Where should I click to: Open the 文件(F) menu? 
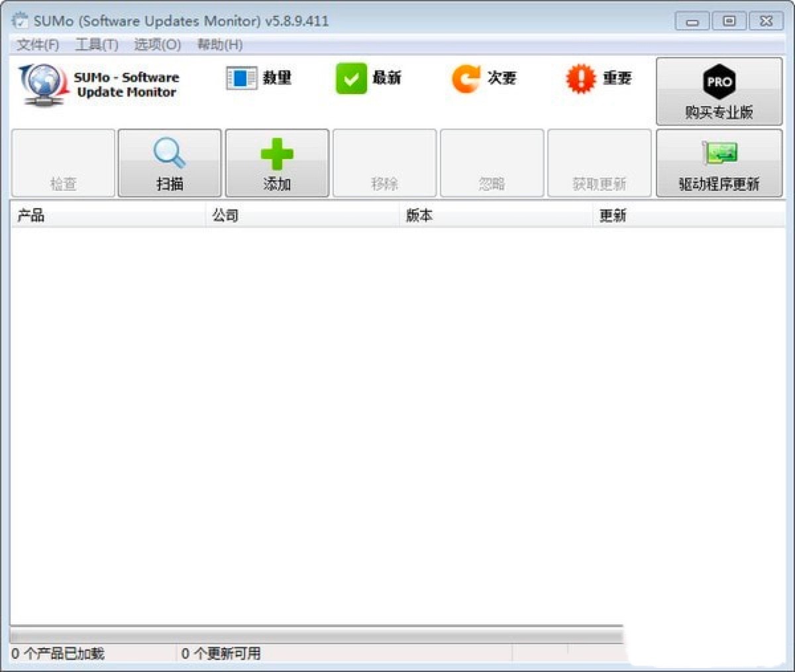[x=38, y=44]
